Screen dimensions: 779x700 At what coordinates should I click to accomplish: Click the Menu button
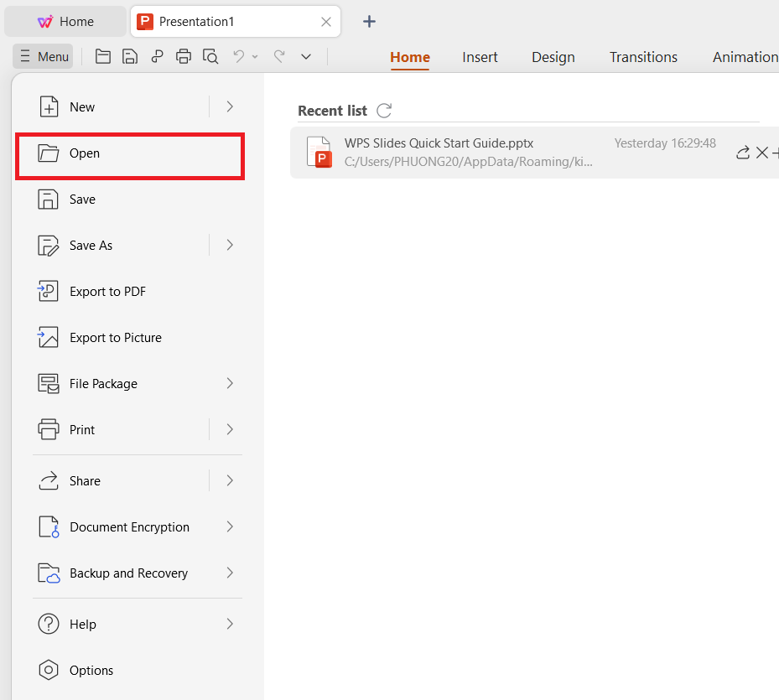(x=44, y=57)
